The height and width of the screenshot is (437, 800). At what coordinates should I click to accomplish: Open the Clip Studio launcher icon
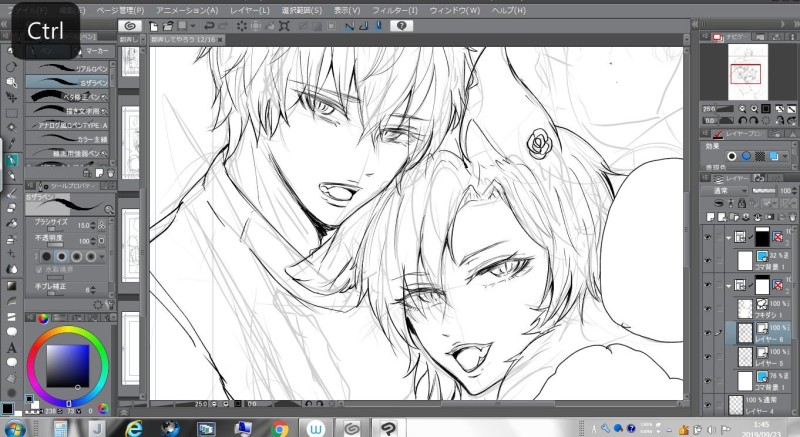coord(130,25)
